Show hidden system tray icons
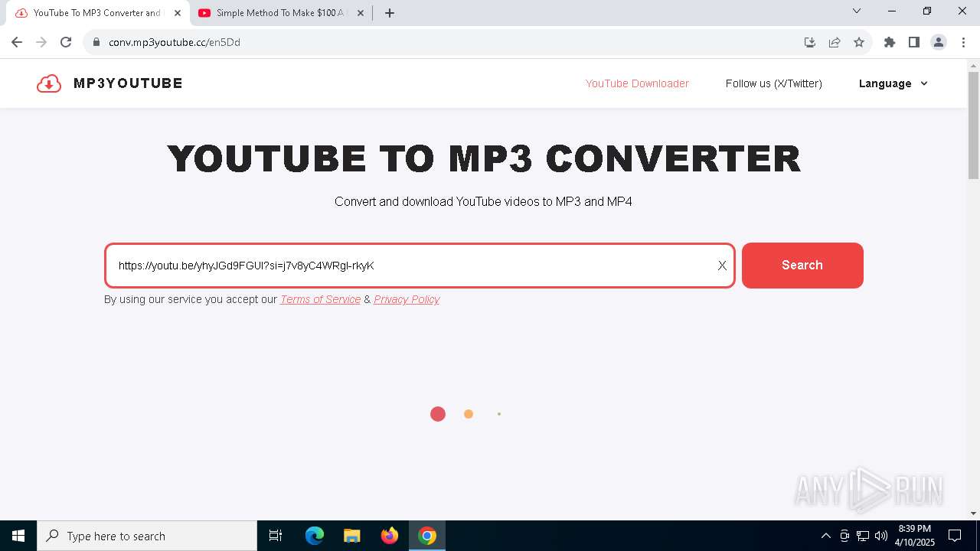 pos(825,536)
